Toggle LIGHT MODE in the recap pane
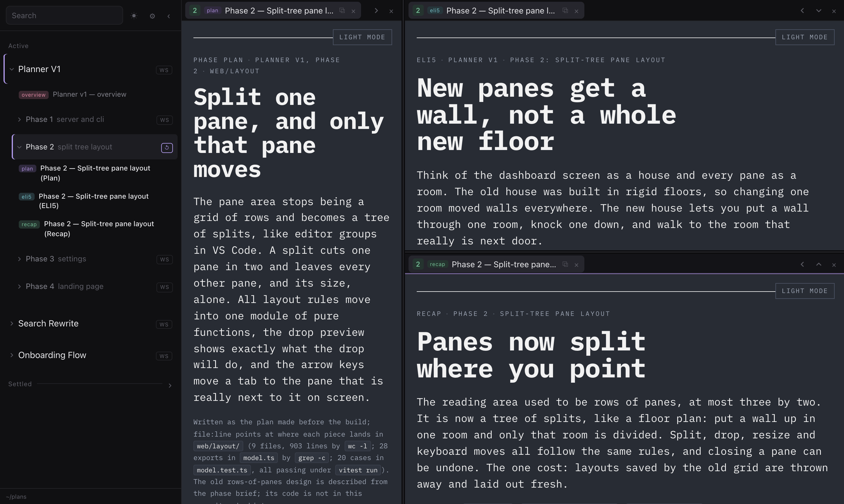Screen dimensions: 844x504 pos(805,291)
